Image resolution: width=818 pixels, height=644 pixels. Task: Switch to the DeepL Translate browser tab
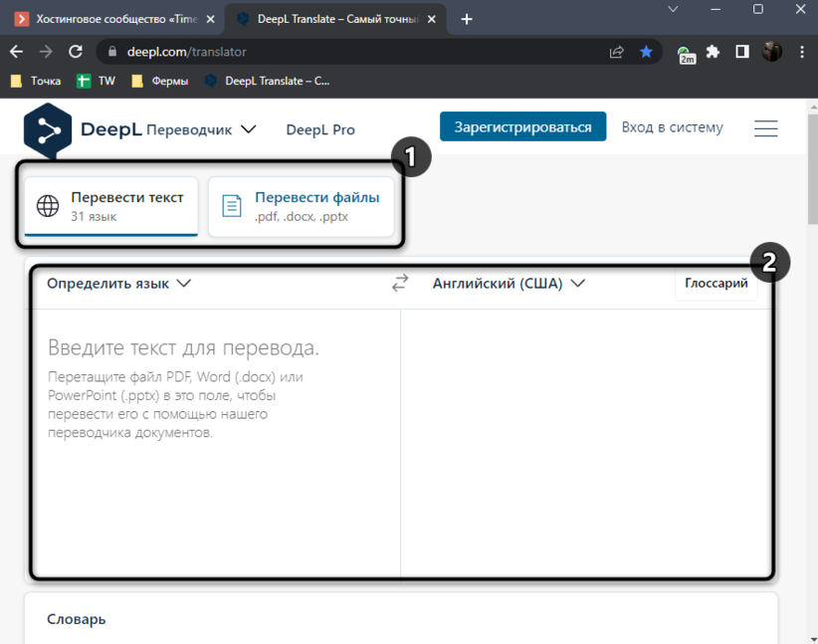tap(336, 19)
